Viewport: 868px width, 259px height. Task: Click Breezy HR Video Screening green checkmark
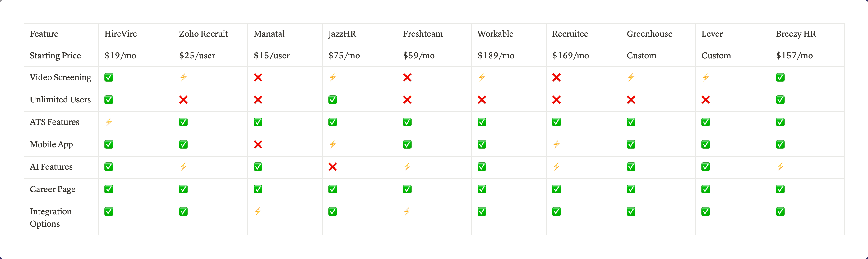click(x=780, y=77)
